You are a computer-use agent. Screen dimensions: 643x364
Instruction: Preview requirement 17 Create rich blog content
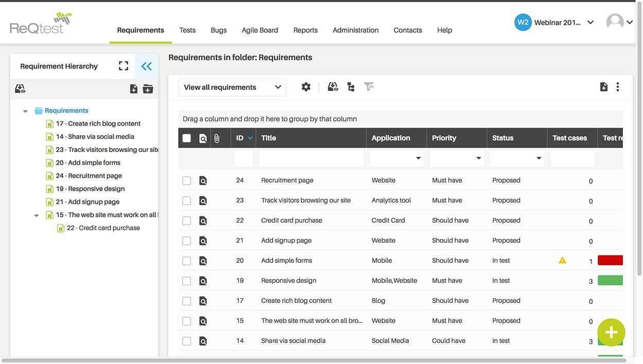203,301
